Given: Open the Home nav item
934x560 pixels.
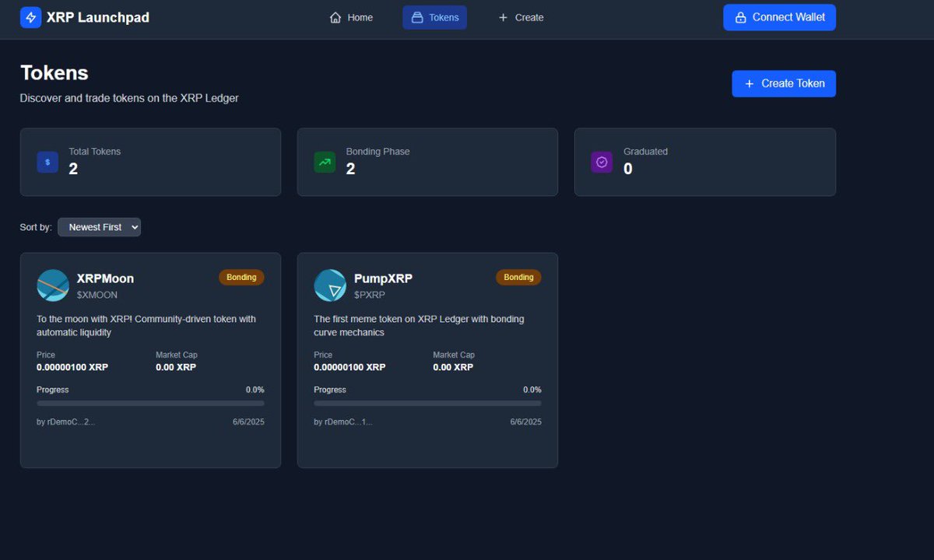Looking at the screenshot, I should 351,17.
